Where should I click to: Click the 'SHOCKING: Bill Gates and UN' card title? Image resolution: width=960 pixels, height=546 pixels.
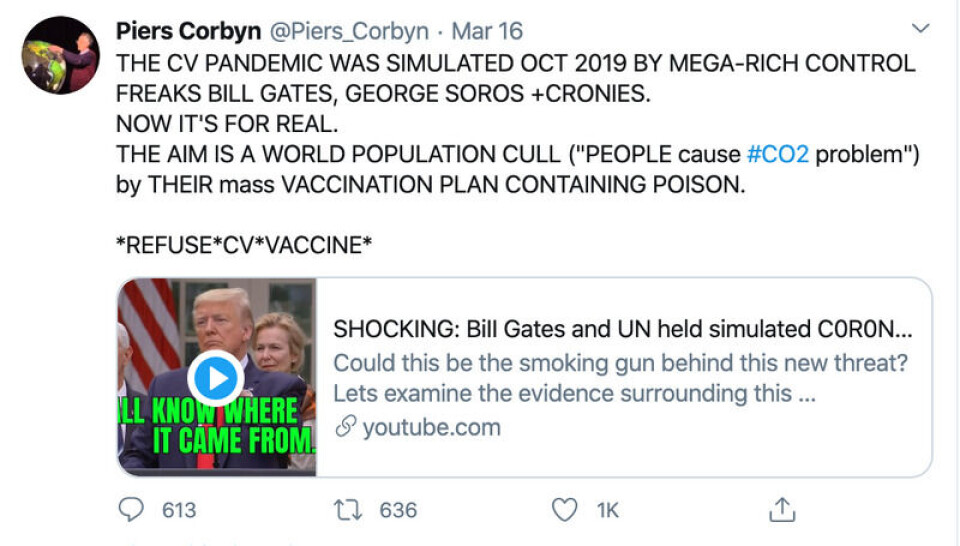(x=622, y=329)
